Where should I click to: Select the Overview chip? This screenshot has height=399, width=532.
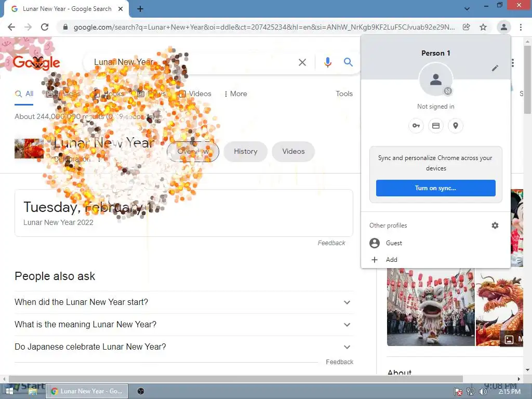pyautogui.click(x=193, y=152)
